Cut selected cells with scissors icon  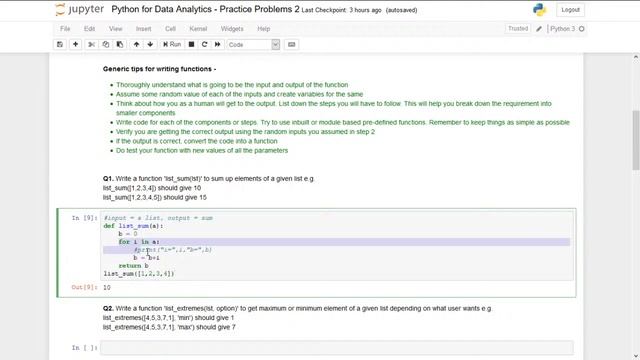[91, 44]
